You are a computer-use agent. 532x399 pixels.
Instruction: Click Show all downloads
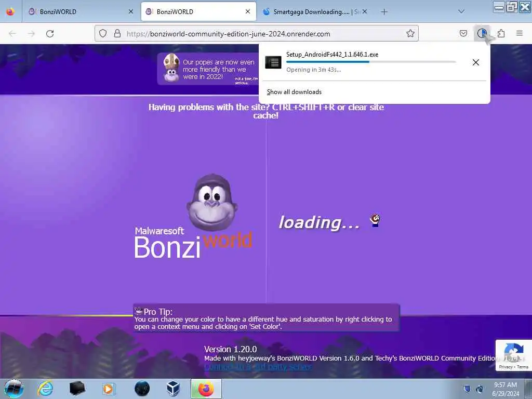pos(294,92)
